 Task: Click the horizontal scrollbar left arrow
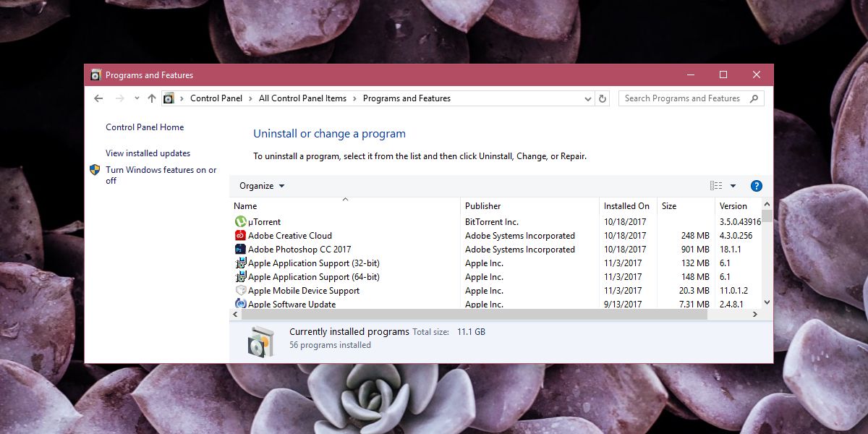236,315
